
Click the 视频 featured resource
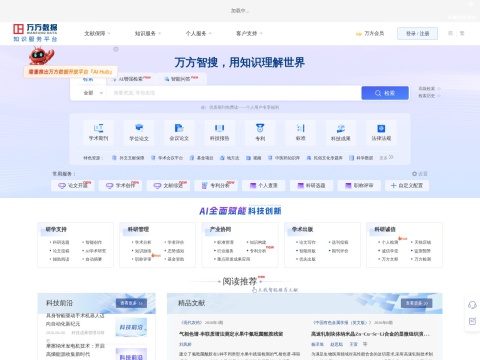click(x=254, y=158)
